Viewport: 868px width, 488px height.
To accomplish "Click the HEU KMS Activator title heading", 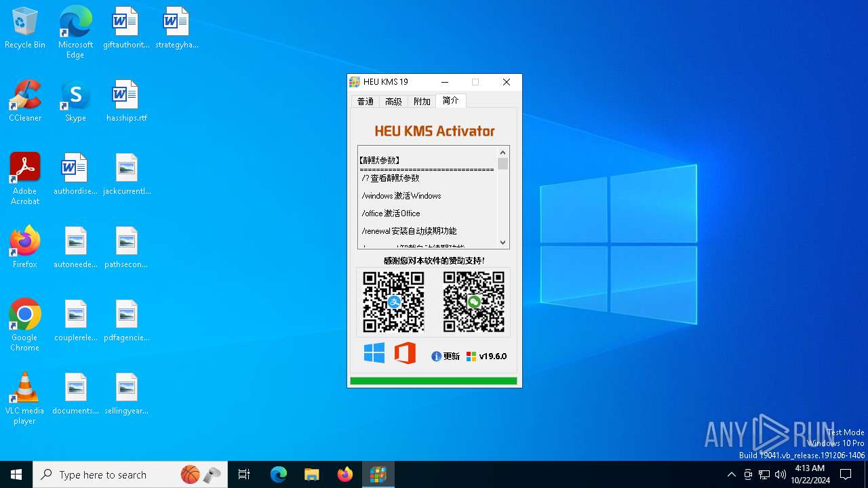I will coord(435,131).
